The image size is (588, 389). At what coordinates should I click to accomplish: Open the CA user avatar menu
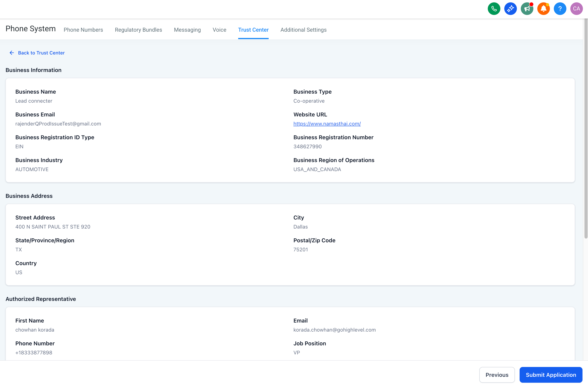[x=576, y=9]
